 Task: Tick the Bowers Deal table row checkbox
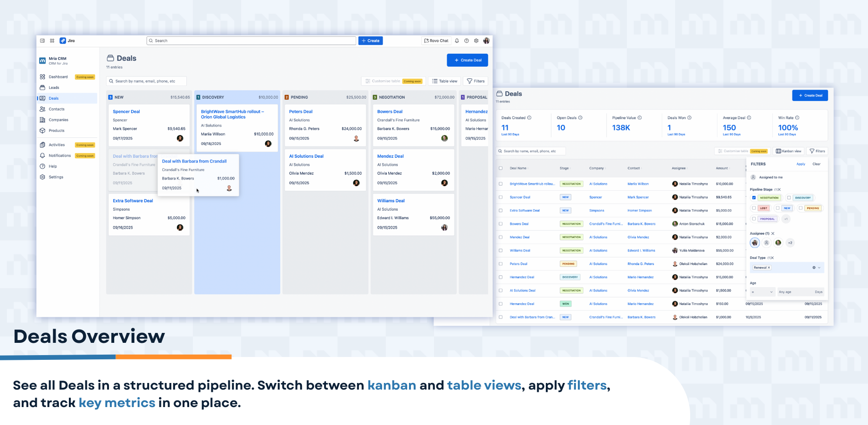501,224
